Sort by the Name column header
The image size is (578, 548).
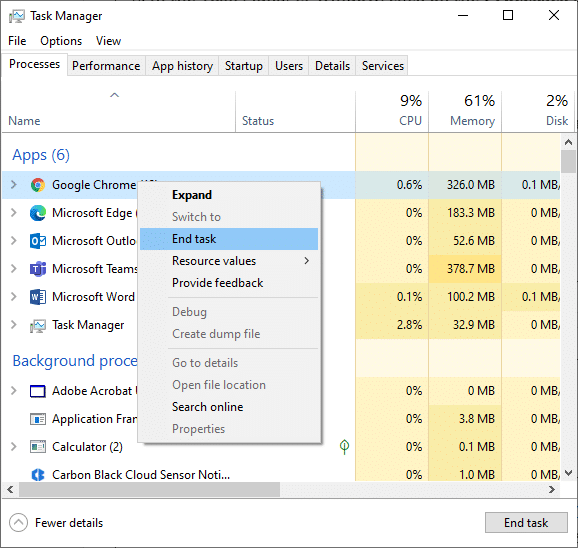(118, 111)
